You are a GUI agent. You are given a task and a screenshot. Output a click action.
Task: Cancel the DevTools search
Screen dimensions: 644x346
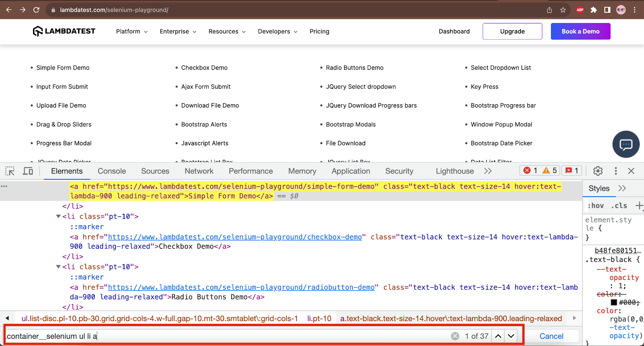point(551,336)
